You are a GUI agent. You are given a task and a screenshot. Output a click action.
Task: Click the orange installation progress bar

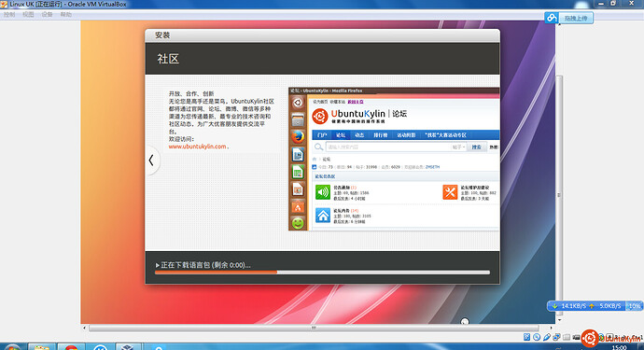pos(322,273)
